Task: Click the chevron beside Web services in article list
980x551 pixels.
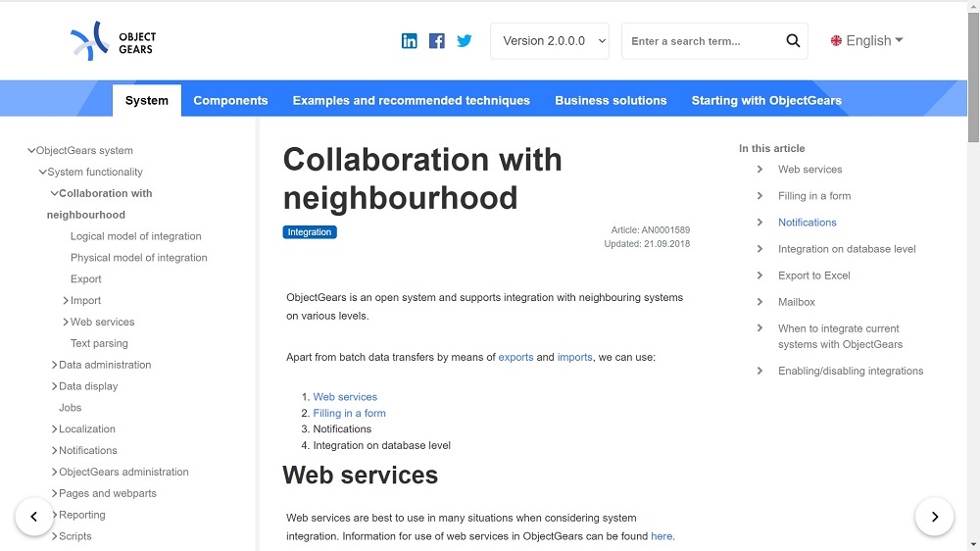Action: coord(760,170)
